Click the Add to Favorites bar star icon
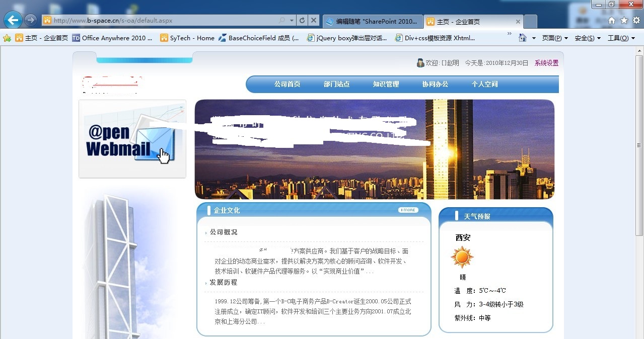Screen dimensions: 644x339 pyautogui.click(x=7, y=38)
